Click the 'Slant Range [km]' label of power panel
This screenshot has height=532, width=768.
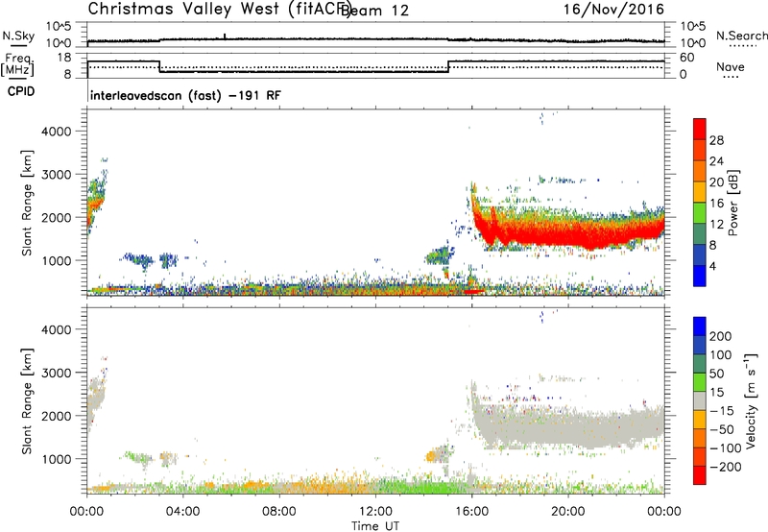point(27,203)
